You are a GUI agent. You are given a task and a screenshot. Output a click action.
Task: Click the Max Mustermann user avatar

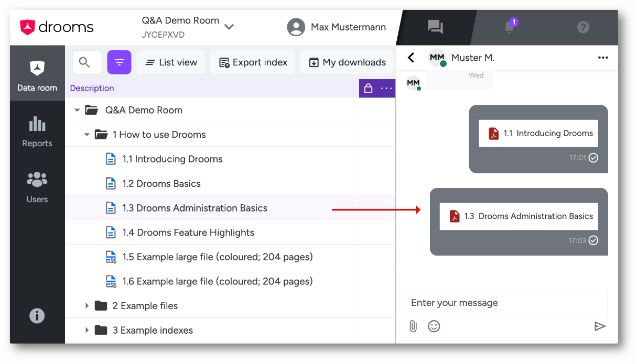(296, 27)
